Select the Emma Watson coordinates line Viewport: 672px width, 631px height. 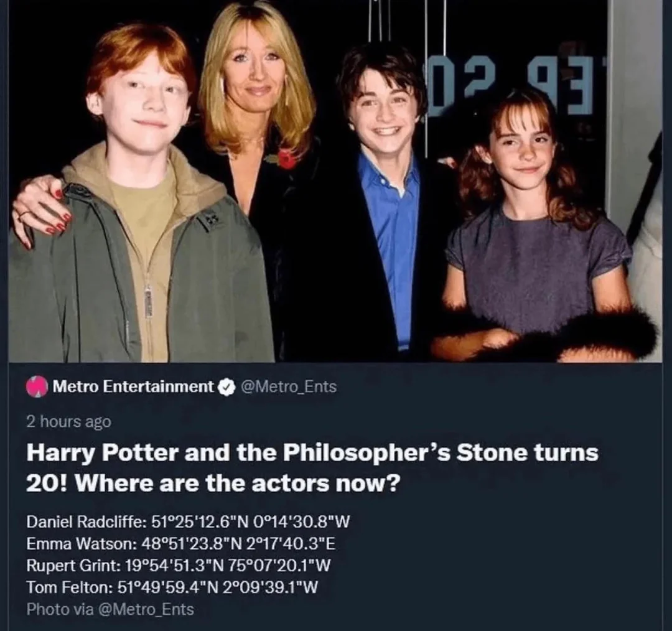click(x=181, y=543)
